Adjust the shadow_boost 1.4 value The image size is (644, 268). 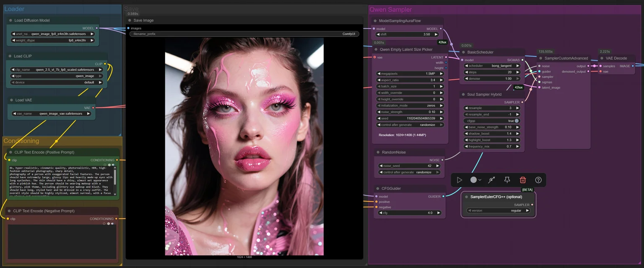492,134
